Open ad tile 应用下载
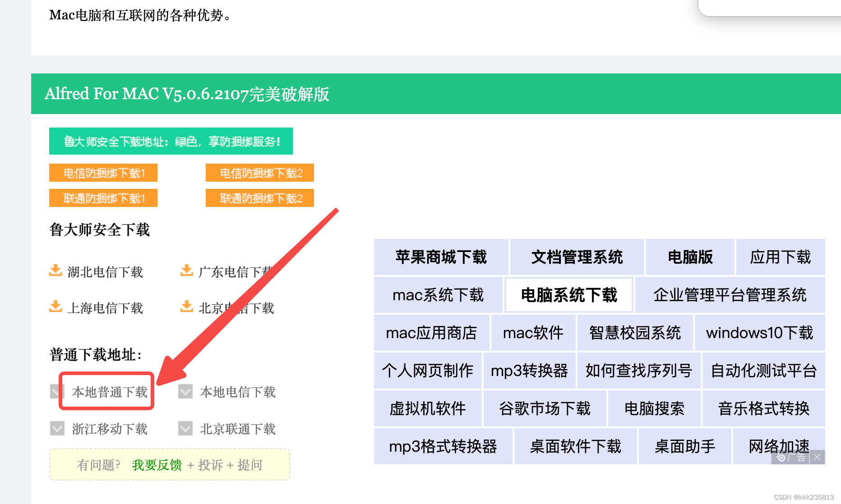This screenshot has height=504, width=841. point(781,257)
